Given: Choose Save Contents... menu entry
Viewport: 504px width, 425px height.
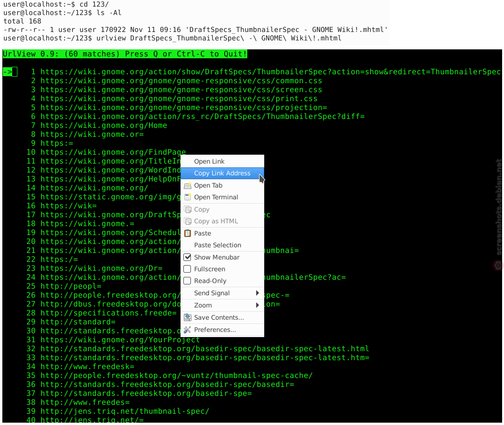Looking at the screenshot, I should (x=222, y=318).
